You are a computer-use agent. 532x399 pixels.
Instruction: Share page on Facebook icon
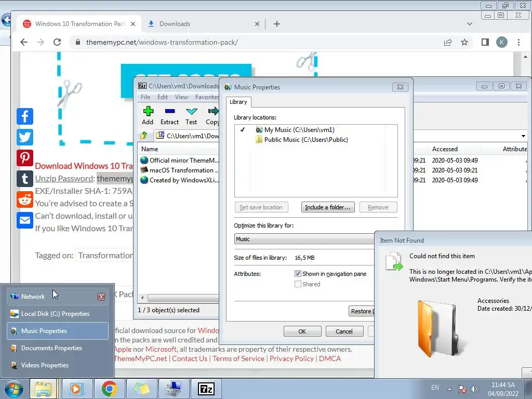click(25, 116)
